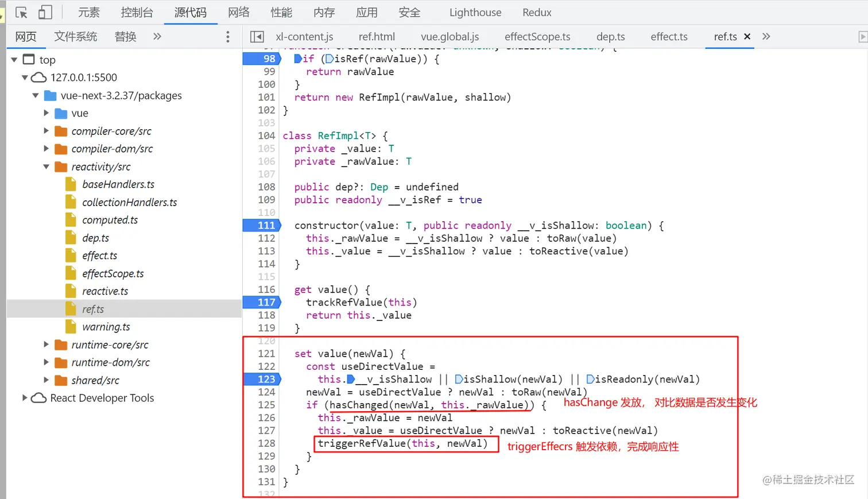Image resolution: width=868 pixels, height=499 pixels.
Task: Toggle inline breakpoint marker before __v_isShallow line 123
Action: click(x=351, y=379)
